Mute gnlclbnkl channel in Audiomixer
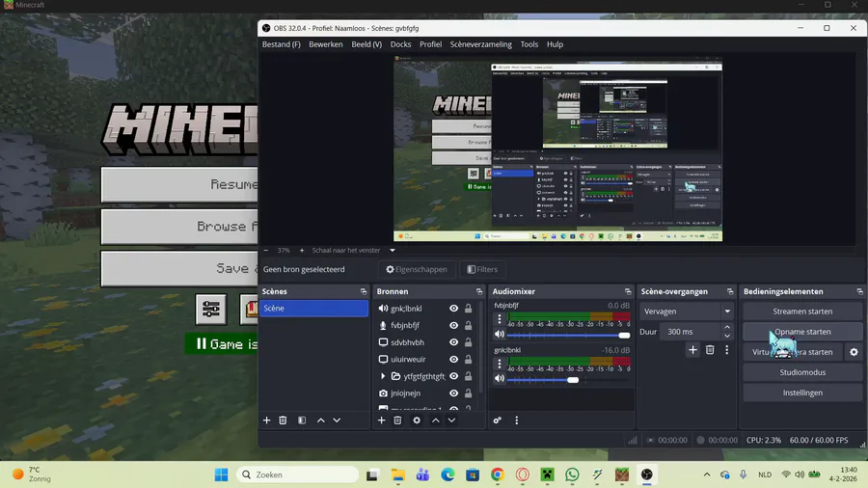Viewport: 868px width, 488px height. point(500,378)
